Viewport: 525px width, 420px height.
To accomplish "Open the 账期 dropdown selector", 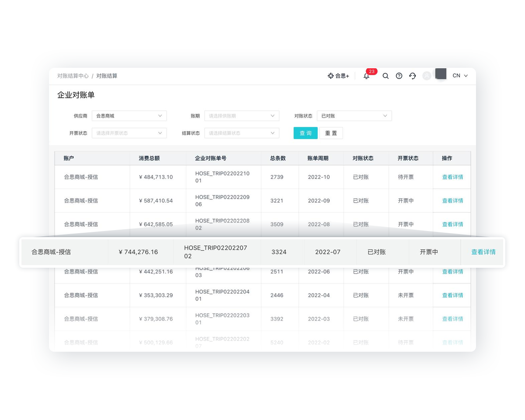I will [x=241, y=116].
